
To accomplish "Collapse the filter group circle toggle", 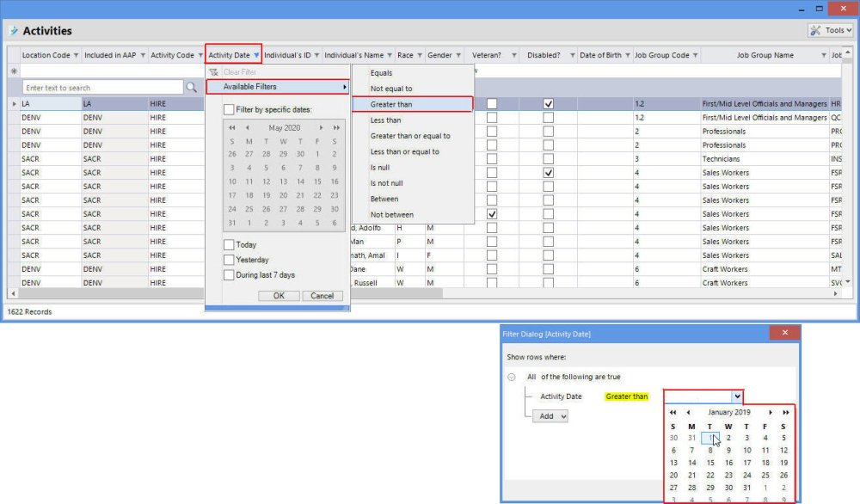I will coord(511,378).
